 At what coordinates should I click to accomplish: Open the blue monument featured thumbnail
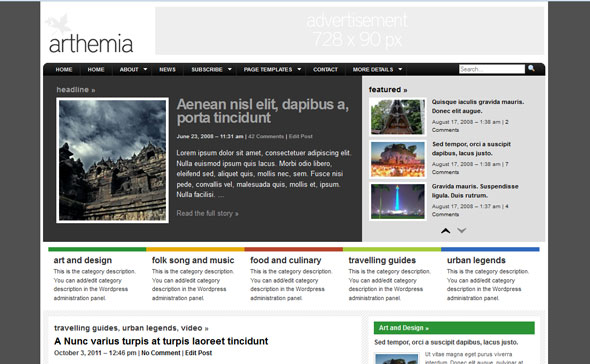coord(398,201)
